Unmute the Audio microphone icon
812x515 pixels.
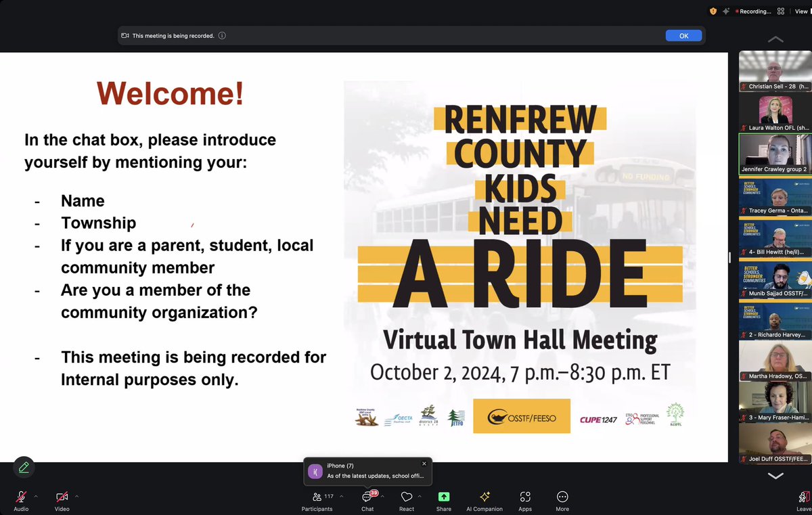click(x=22, y=497)
